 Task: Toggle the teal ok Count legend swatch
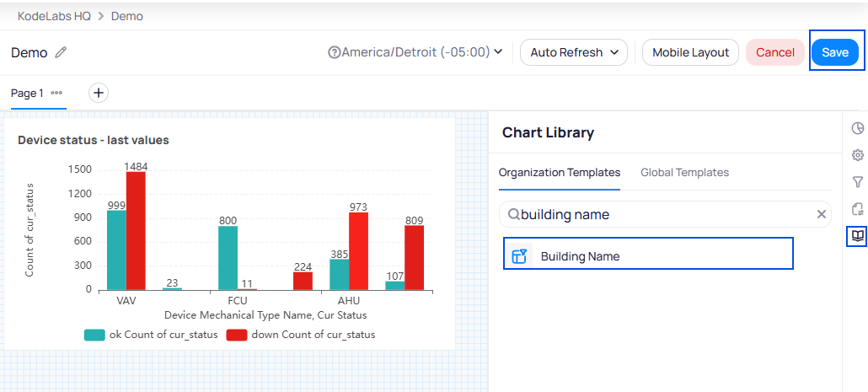tap(94, 335)
